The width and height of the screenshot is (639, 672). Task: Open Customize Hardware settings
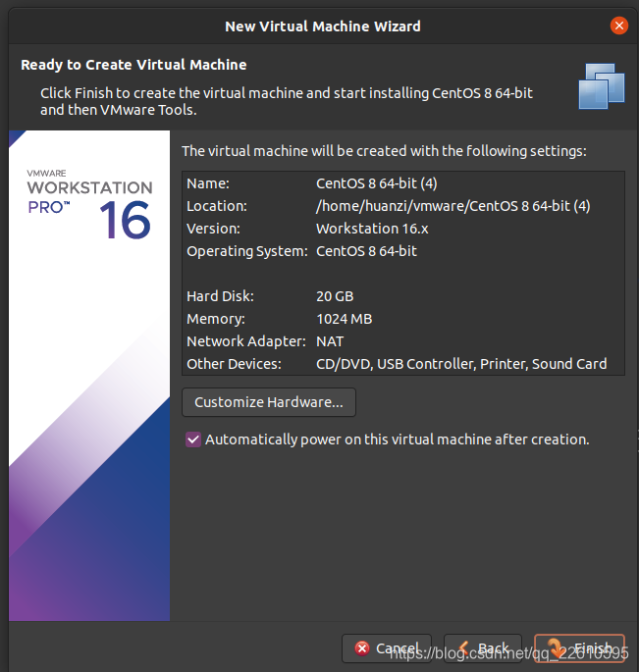pyautogui.click(x=269, y=402)
